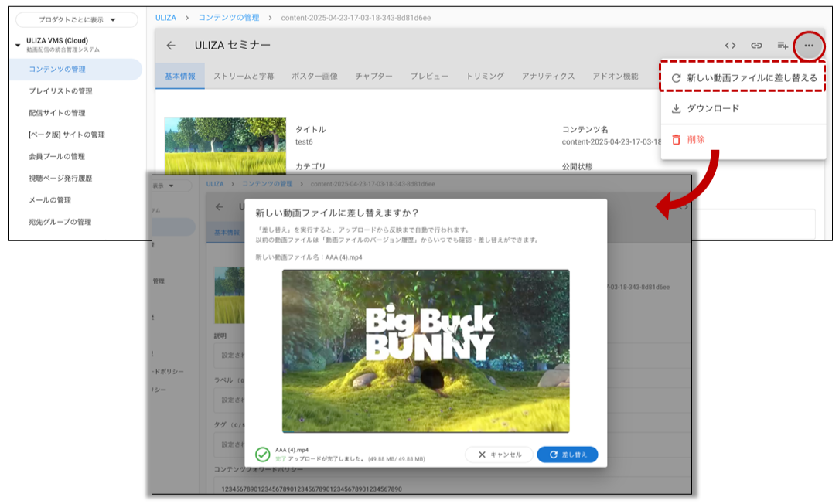This screenshot has width=839, height=504.
Task: Select コンテンツの管理 in the sidebar
Action: tap(76, 69)
